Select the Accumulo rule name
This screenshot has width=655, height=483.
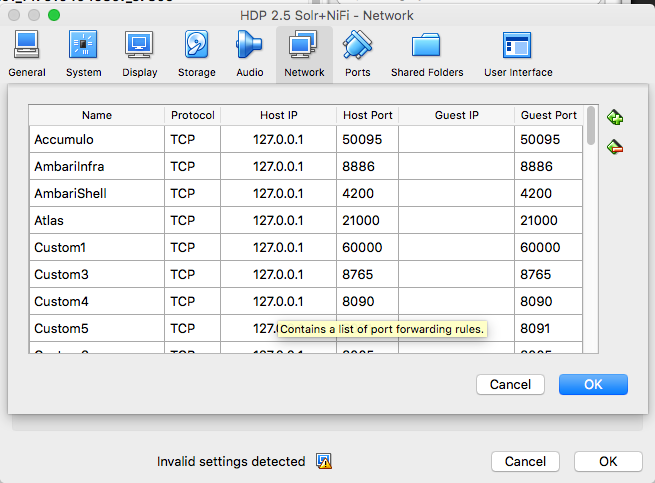(97, 139)
